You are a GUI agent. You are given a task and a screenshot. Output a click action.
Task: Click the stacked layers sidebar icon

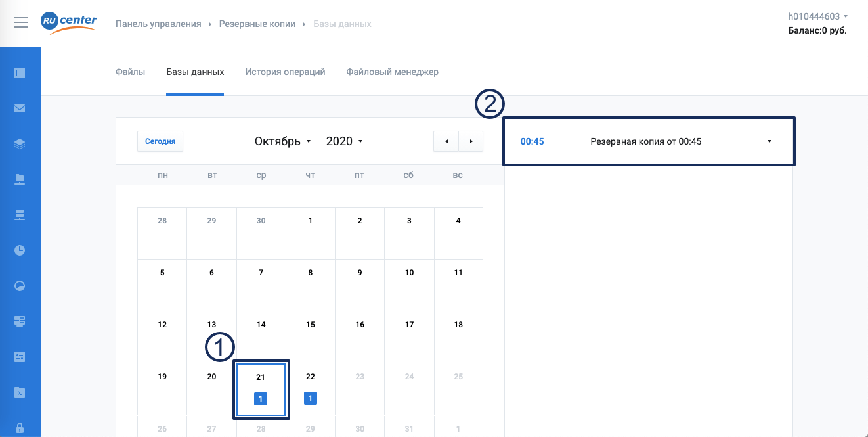pos(20,144)
